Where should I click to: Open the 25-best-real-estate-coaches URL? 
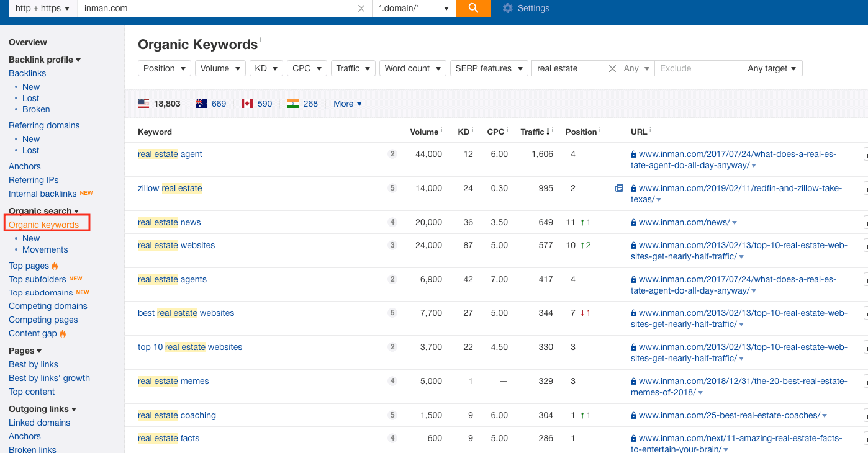tap(730, 415)
